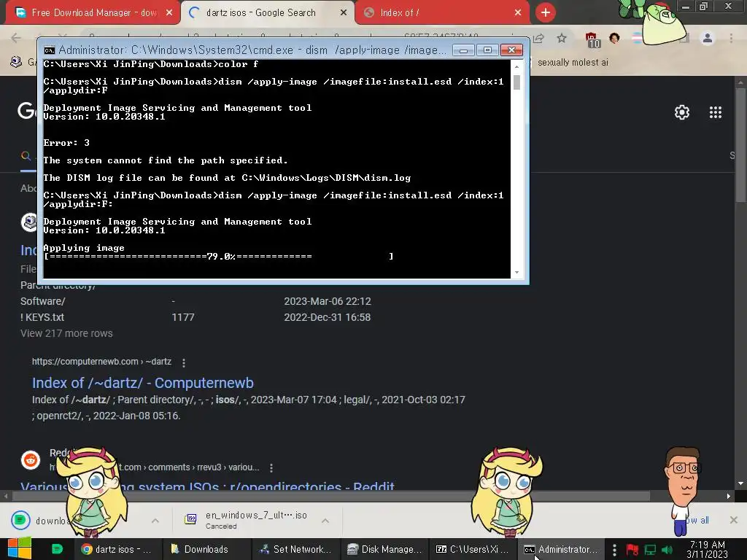747x560 pixels.
Task: Click the canceled en_windows_7_ult iso download
Action: [247, 521]
